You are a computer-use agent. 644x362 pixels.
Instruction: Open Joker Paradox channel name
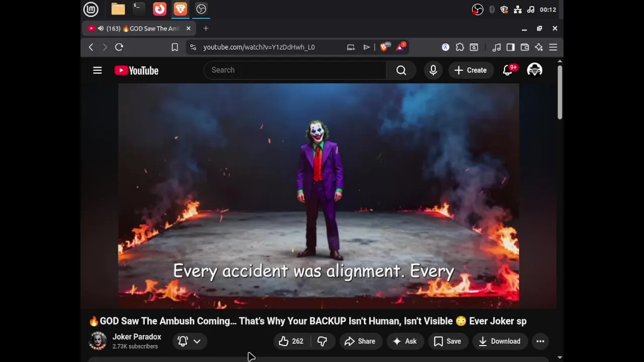tap(137, 337)
